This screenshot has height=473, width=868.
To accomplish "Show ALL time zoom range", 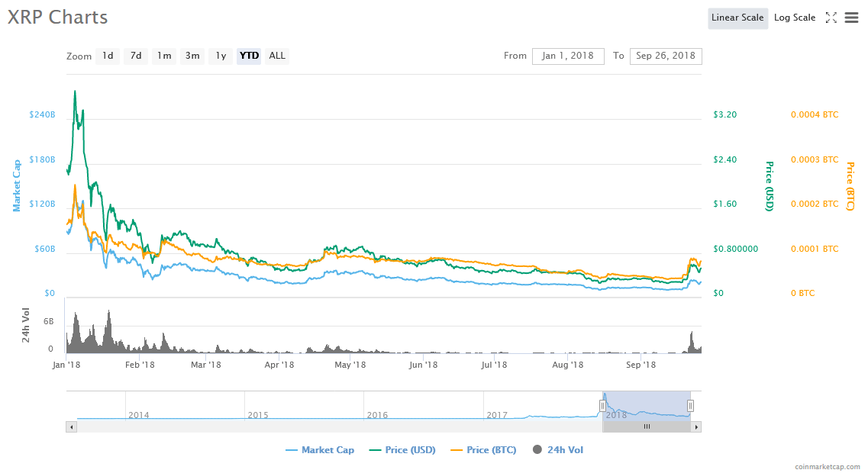I will click(x=277, y=56).
